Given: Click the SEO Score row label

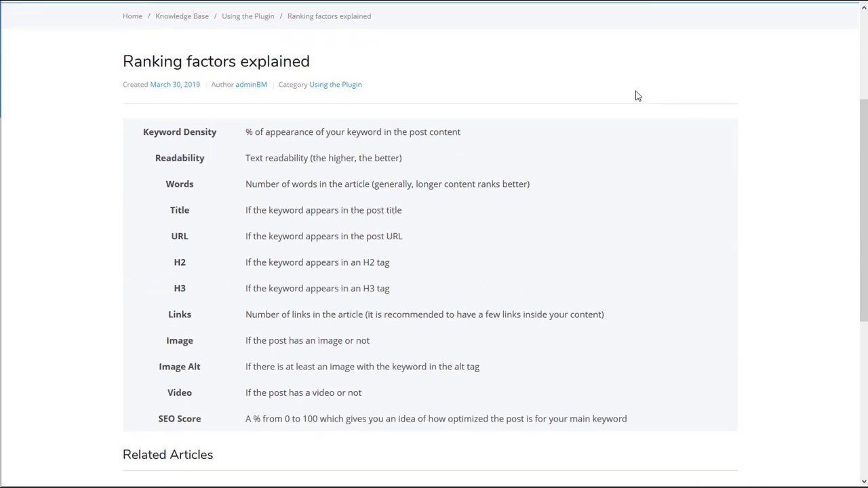Looking at the screenshot, I should click(180, 419).
